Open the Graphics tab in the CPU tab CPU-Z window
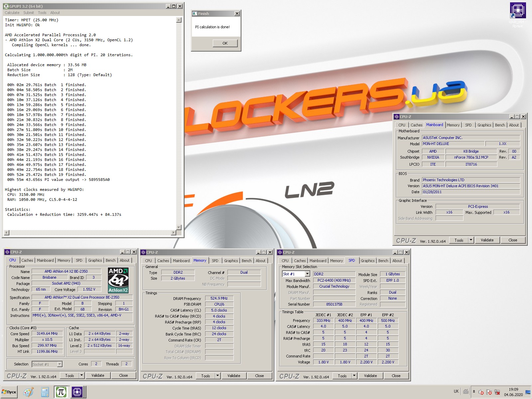Screen dimensions: 532x399 (x=95, y=260)
